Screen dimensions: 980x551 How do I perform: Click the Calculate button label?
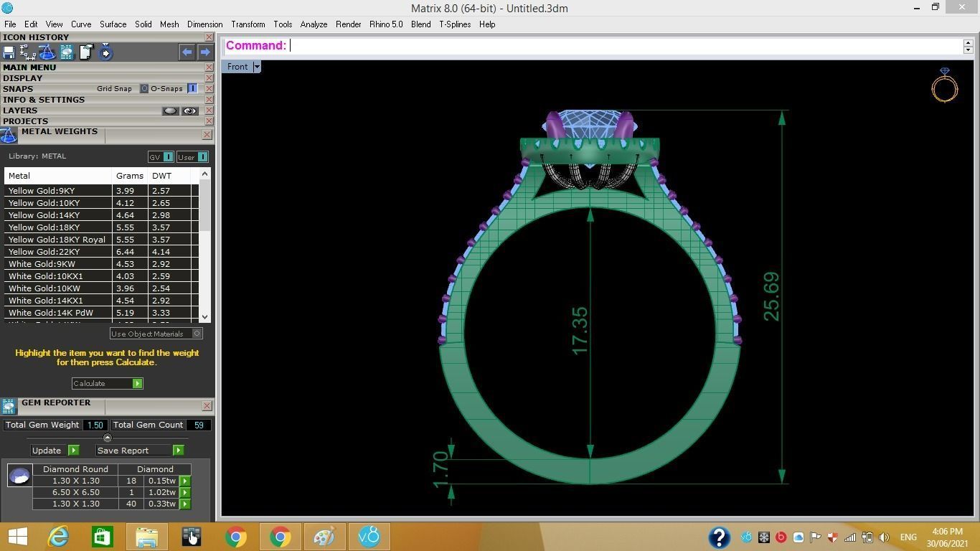(89, 383)
